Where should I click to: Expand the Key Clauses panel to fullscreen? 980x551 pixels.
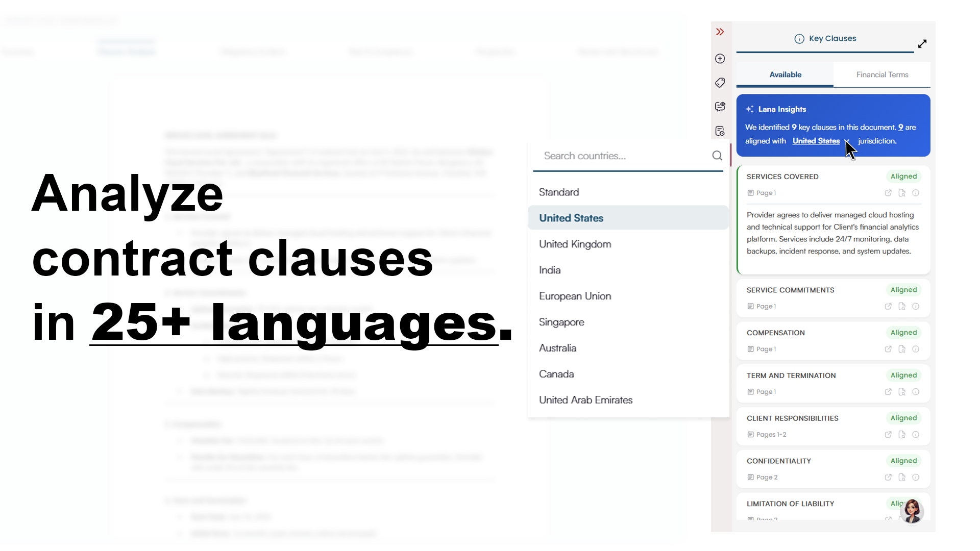click(x=922, y=44)
